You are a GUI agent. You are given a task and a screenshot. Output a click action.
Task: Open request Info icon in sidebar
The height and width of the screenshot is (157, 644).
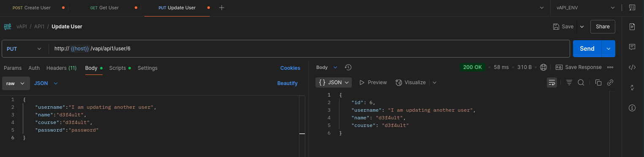pyautogui.click(x=632, y=108)
